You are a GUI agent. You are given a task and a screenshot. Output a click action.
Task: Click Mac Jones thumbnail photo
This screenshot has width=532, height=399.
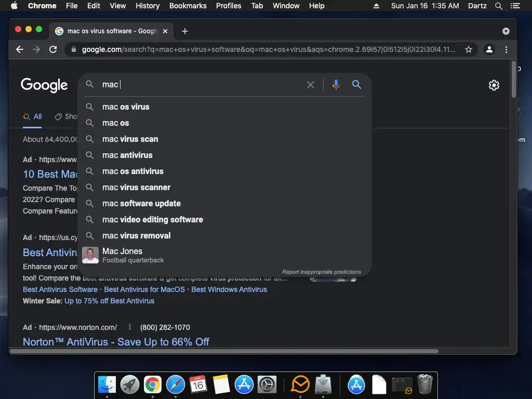pos(90,255)
